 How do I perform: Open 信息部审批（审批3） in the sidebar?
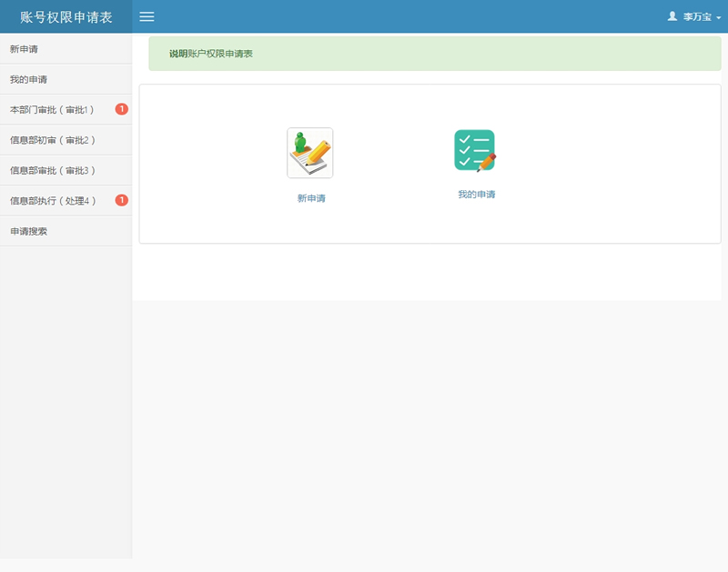click(x=66, y=170)
